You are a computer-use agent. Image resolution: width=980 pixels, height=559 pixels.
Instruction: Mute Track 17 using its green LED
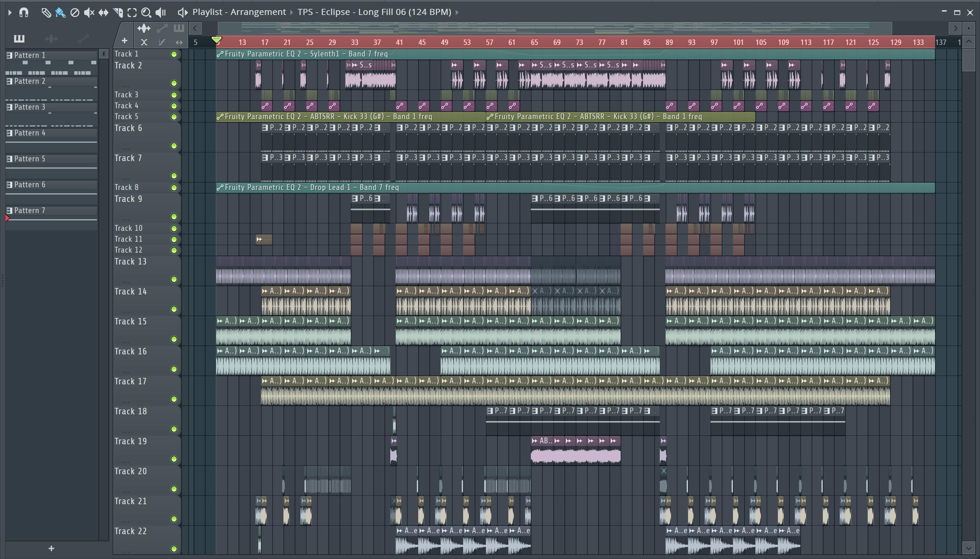tap(174, 399)
